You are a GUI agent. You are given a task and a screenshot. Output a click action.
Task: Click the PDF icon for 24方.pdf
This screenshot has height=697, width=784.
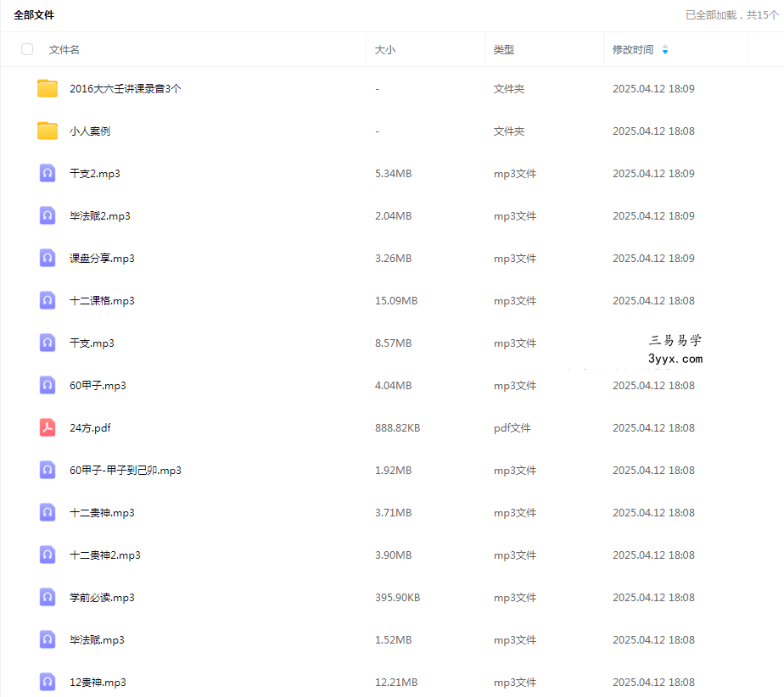tap(48, 427)
